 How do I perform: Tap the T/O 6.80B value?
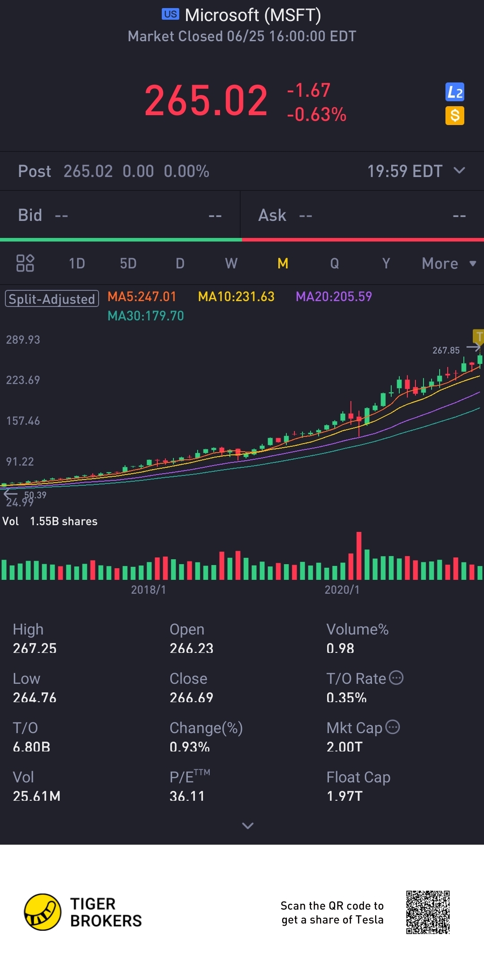click(31, 747)
